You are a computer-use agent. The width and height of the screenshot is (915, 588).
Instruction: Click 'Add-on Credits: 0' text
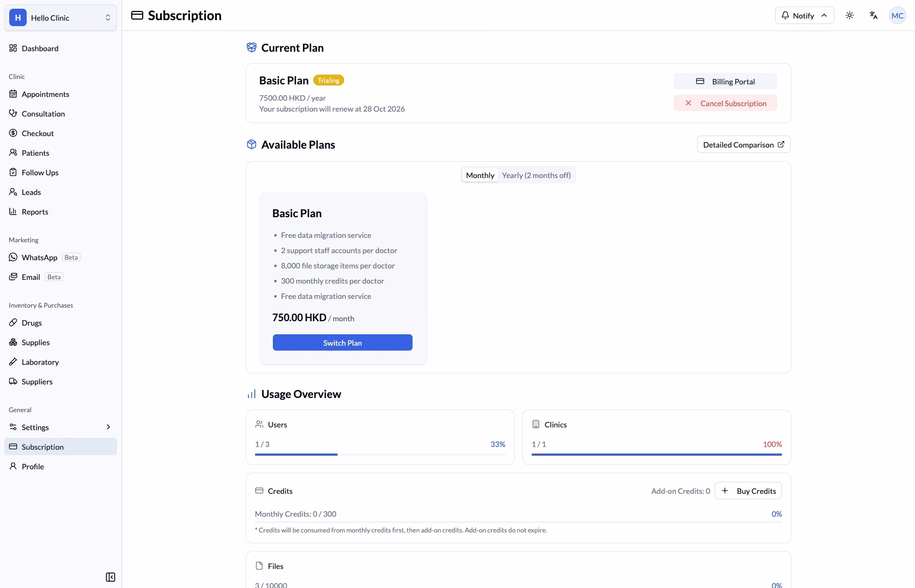(x=681, y=491)
